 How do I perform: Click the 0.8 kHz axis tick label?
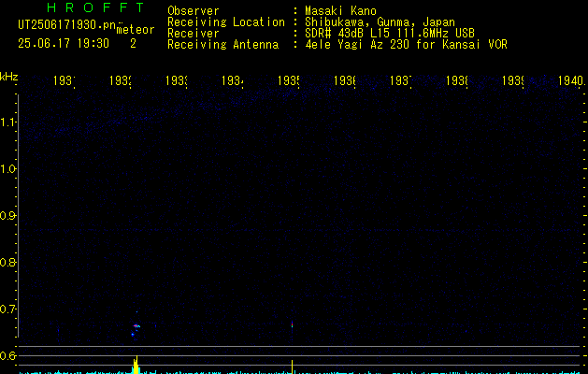coord(7,262)
